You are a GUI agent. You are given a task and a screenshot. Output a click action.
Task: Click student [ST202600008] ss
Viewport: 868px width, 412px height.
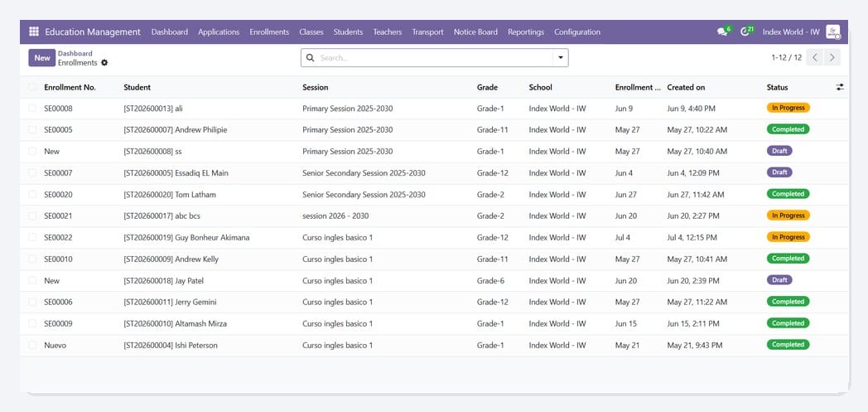click(152, 151)
